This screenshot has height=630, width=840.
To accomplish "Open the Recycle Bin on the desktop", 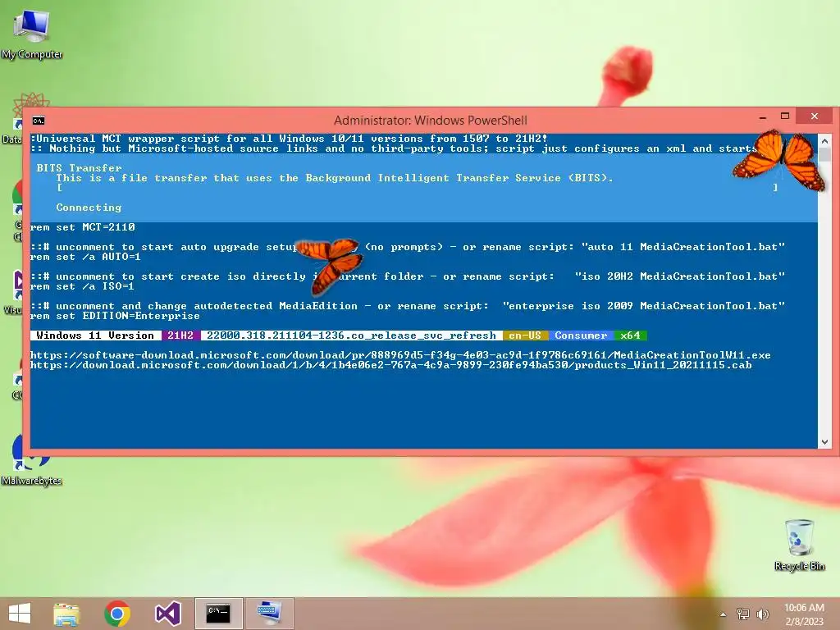I will [x=799, y=545].
